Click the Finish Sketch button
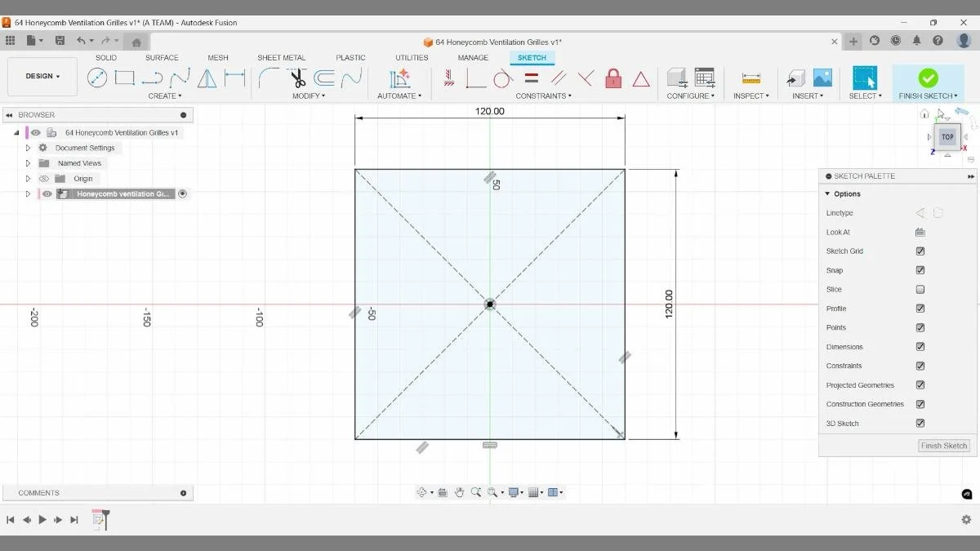 [x=928, y=78]
